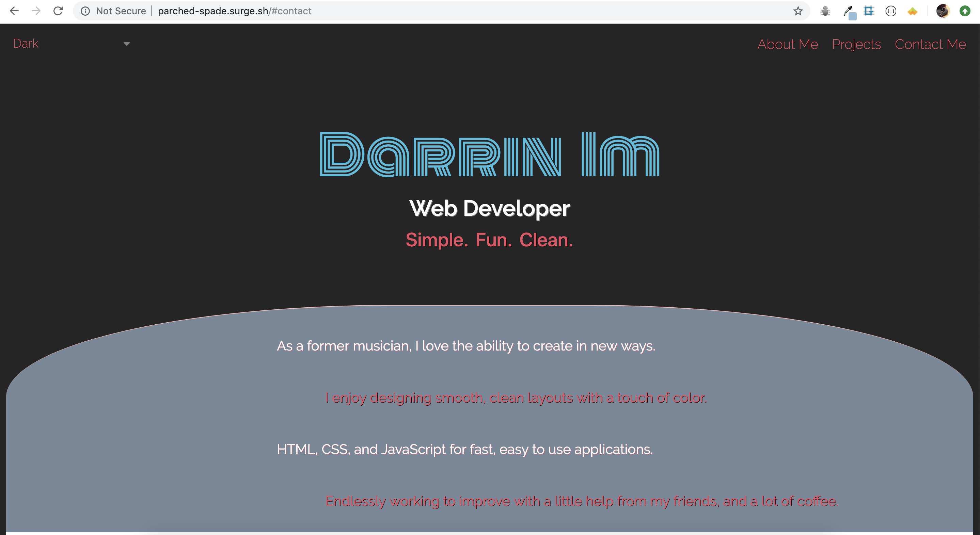980x535 pixels.
Task: Open the Chrome profile avatar menu
Action: (x=943, y=11)
